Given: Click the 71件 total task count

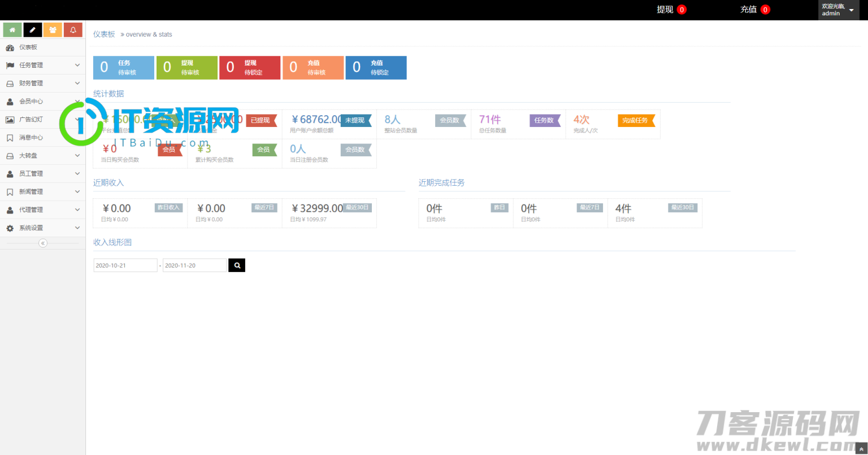Looking at the screenshot, I should pos(490,120).
